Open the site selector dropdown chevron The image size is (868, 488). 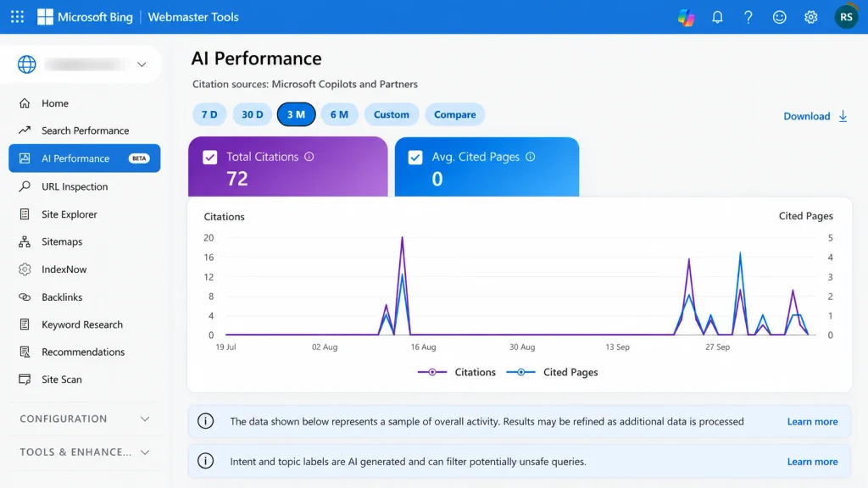(x=142, y=64)
